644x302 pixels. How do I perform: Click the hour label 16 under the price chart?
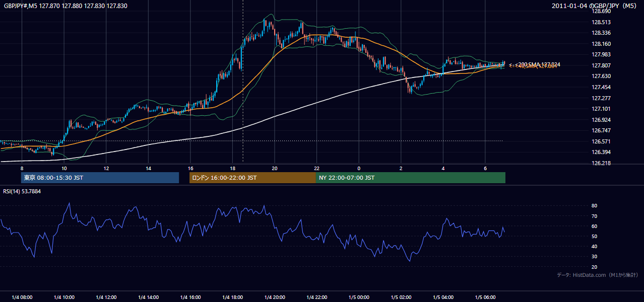pyautogui.click(x=190, y=168)
